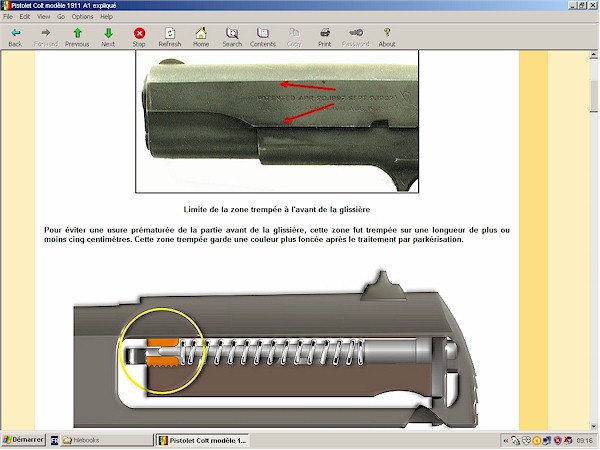The height and width of the screenshot is (450, 600).
Task: Click the orange circular tray icon
Action: (x=536, y=441)
